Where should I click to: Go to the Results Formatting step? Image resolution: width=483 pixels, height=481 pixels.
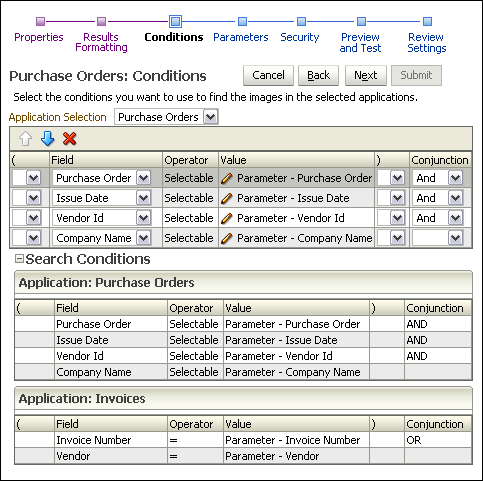click(101, 42)
